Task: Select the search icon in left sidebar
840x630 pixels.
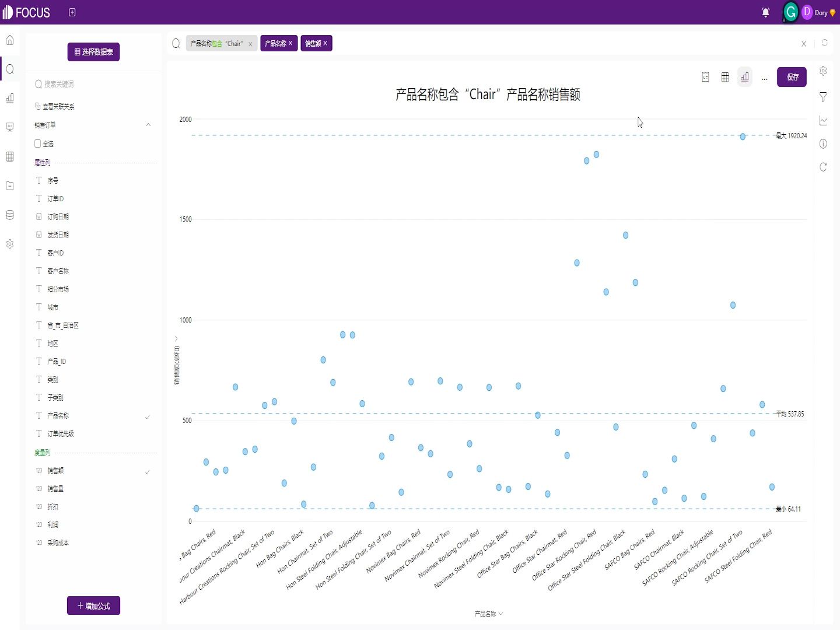Action: tap(10, 69)
